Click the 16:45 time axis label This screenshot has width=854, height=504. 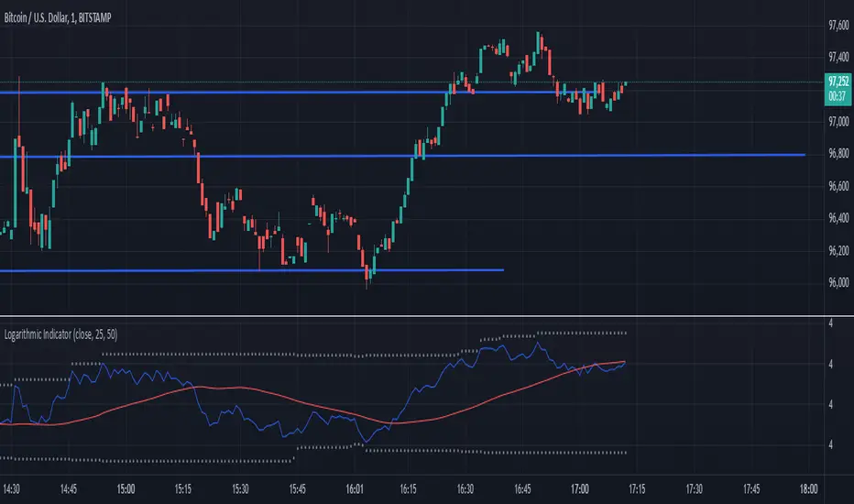click(522, 488)
